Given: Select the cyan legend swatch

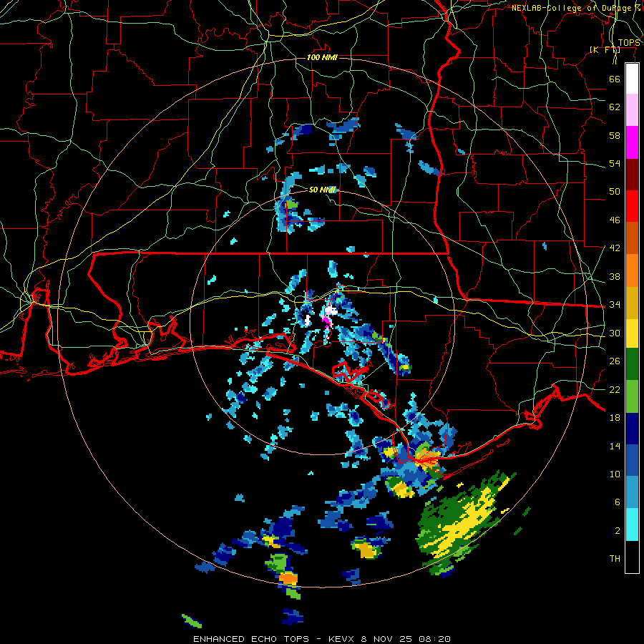Looking at the screenshot, I should click(x=632, y=525).
